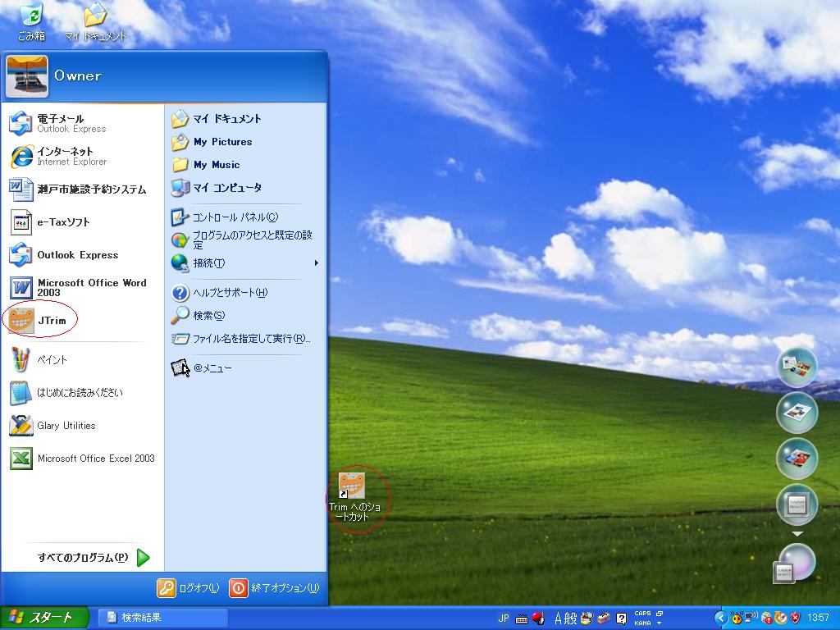Open JTrim from the Start menu
The width and height of the screenshot is (840, 630).
[81, 321]
